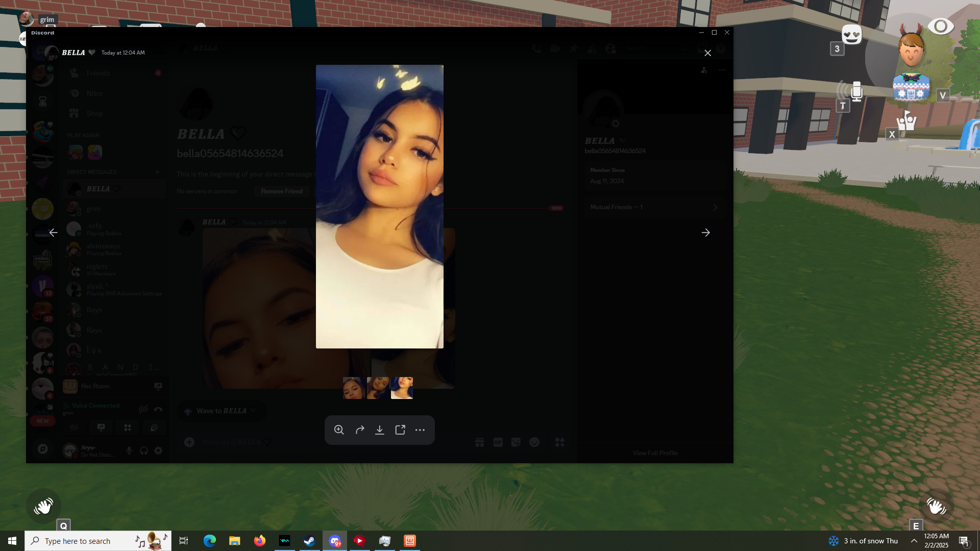This screenshot has width=980, height=551.
Task: Open image in browser icon
Action: click(400, 430)
